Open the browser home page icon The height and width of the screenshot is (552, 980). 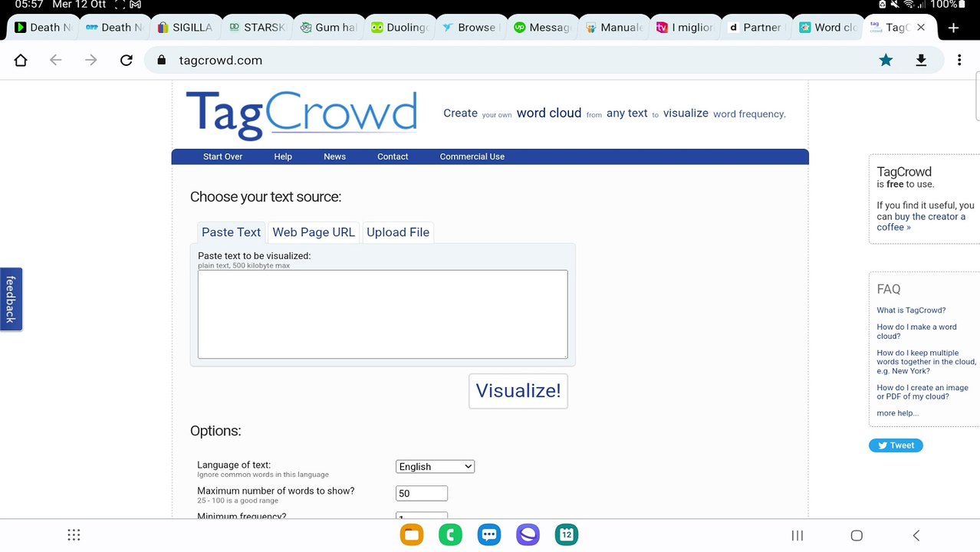[21, 60]
